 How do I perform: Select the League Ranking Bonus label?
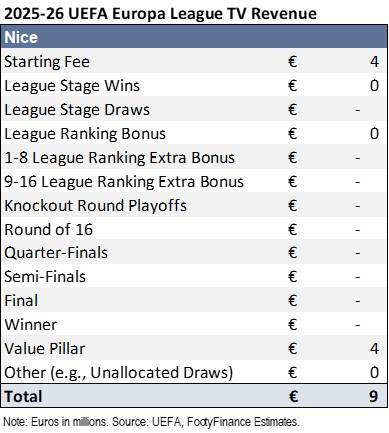coord(85,134)
